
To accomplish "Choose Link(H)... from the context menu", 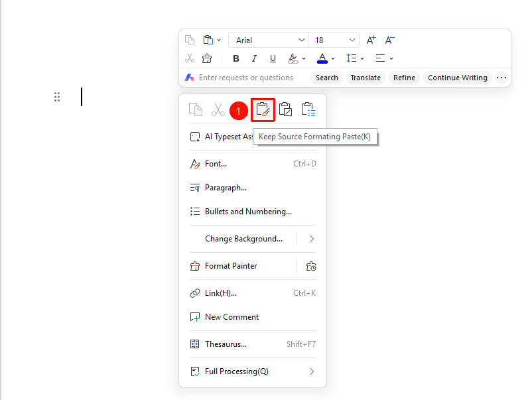I will pos(253,293).
